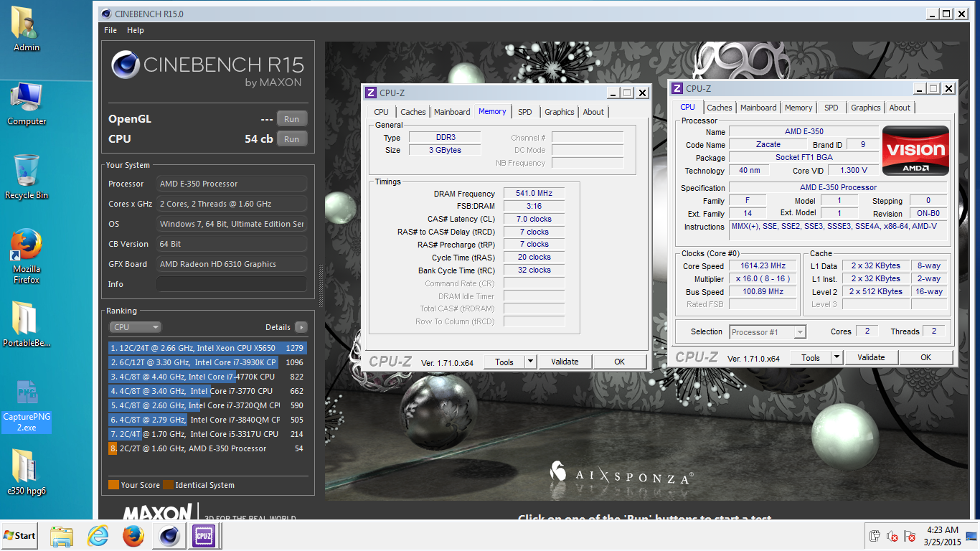
Task: Expand Tools dropdown arrow in right CPU-Z window
Action: click(x=837, y=358)
